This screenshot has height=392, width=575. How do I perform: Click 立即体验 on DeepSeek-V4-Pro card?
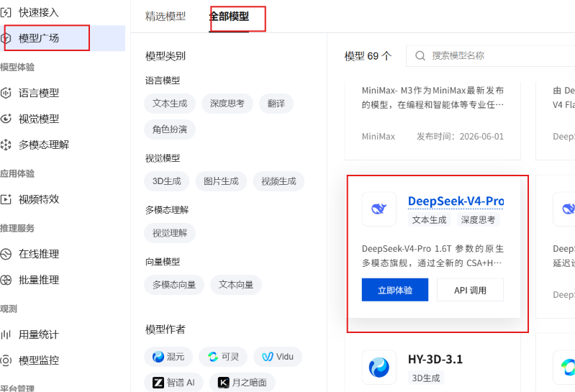coord(395,290)
